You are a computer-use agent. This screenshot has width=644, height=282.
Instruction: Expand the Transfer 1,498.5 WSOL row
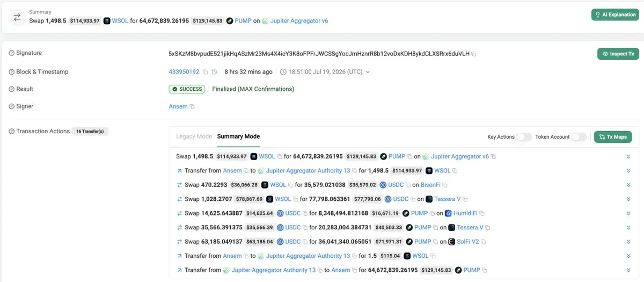click(x=628, y=171)
